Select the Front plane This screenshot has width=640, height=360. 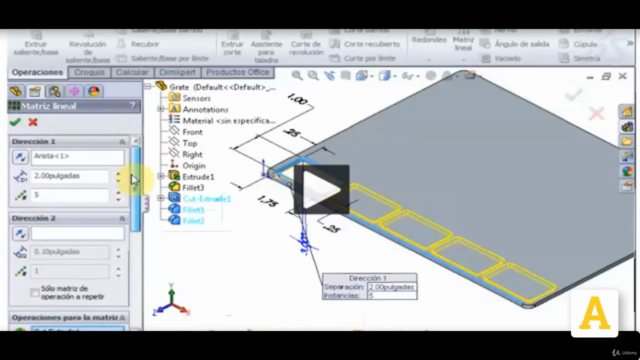pyautogui.click(x=186, y=132)
